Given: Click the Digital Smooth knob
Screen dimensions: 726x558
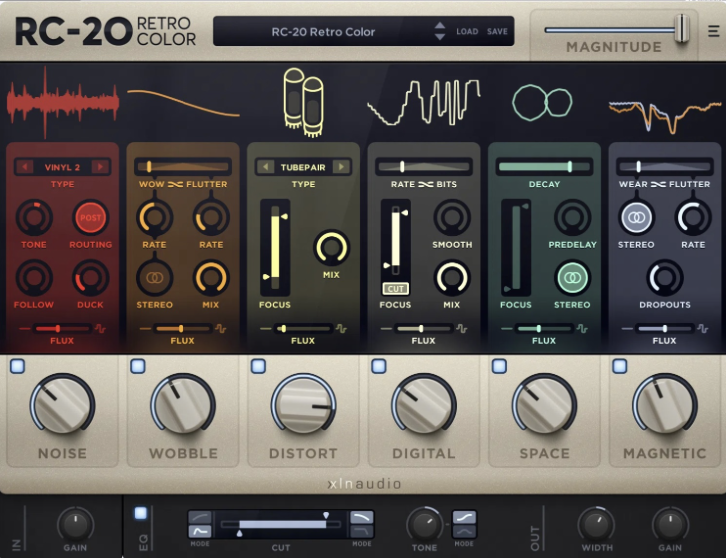Looking at the screenshot, I should [452, 218].
